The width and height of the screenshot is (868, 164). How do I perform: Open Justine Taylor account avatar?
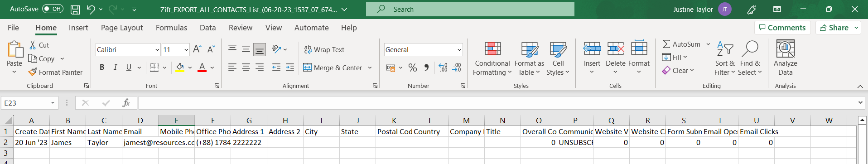[725, 9]
